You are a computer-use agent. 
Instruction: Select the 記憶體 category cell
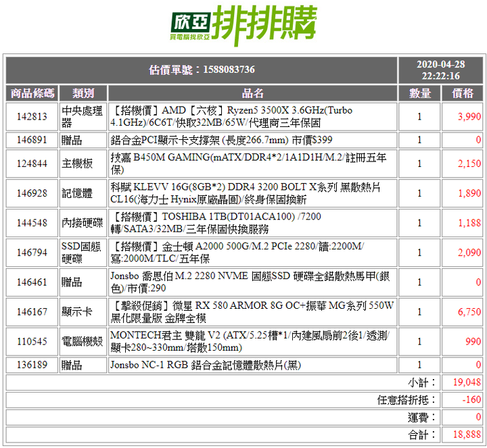(83, 193)
